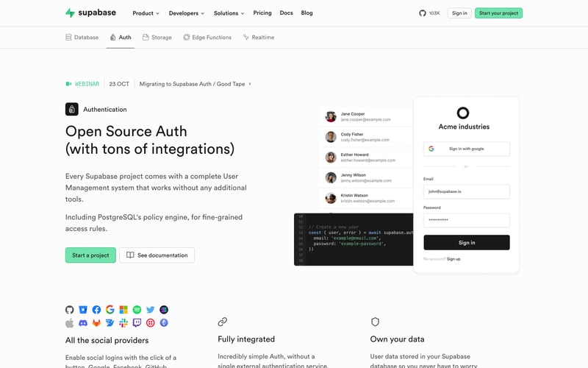Expand the Product dropdown menu

pyautogui.click(x=146, y=13)
